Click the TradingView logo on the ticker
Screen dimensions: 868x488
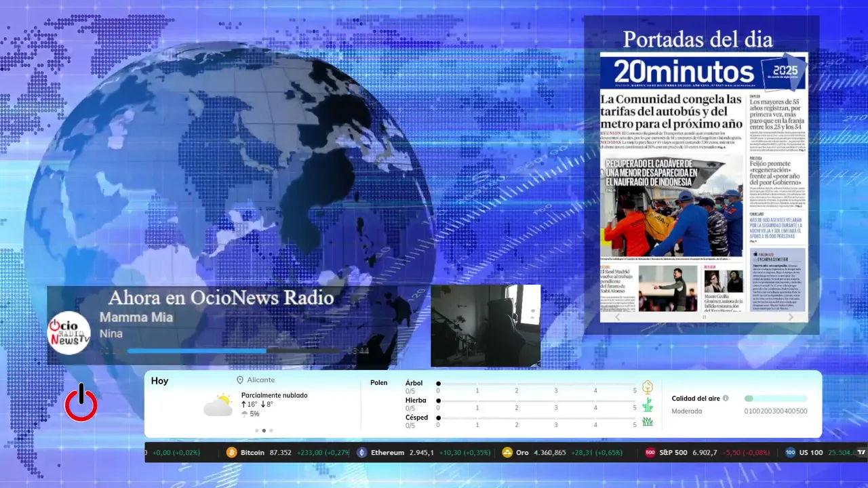pos(861,453)
